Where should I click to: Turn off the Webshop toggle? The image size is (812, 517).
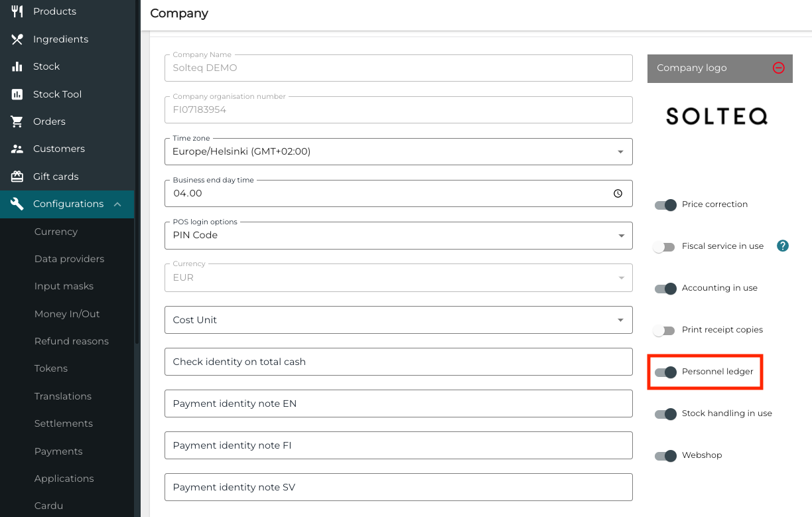[x=665, y=456]
